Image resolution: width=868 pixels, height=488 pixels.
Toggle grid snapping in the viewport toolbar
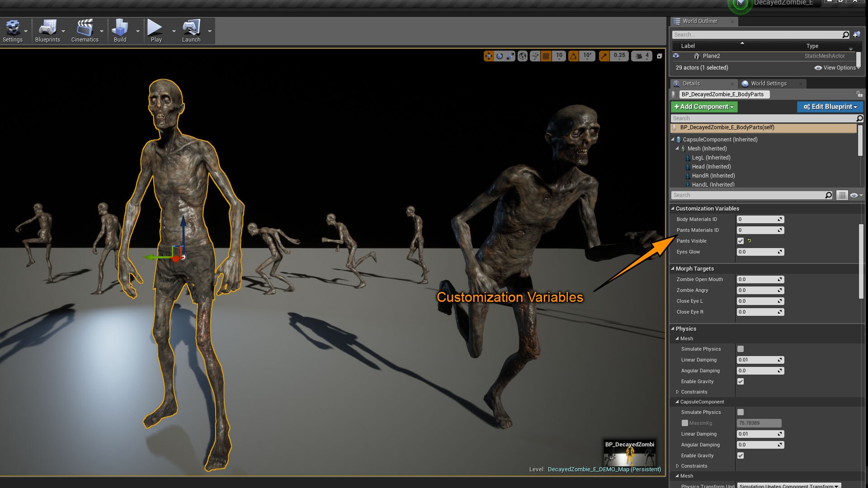(546, 56)
